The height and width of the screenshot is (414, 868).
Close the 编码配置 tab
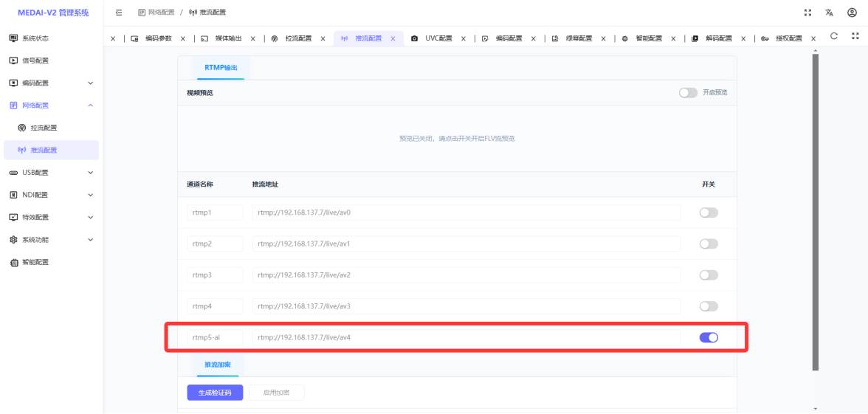pos(534,38)
